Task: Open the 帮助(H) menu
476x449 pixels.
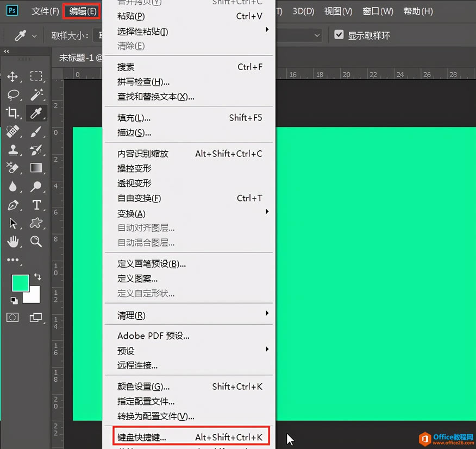Action: click(418, 11)
